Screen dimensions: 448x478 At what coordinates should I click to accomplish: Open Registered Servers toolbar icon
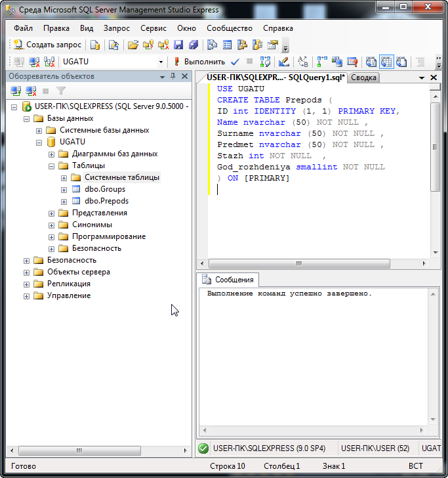pos(212,45)
